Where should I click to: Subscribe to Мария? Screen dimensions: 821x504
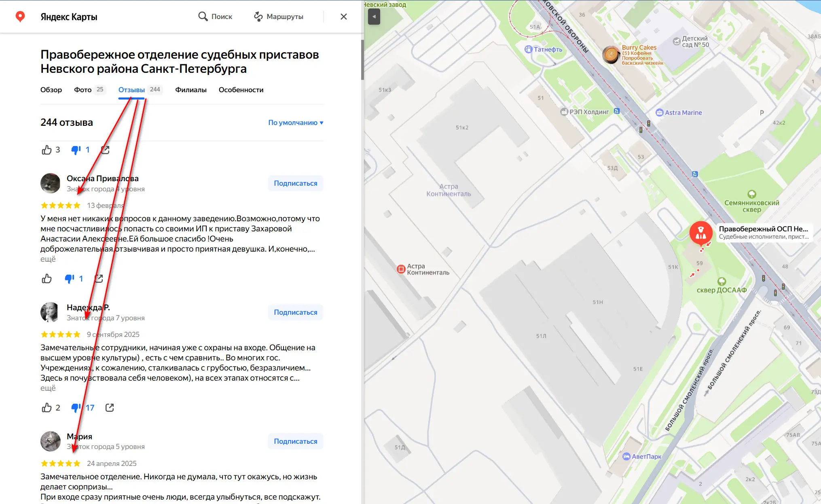coord(296,441)
